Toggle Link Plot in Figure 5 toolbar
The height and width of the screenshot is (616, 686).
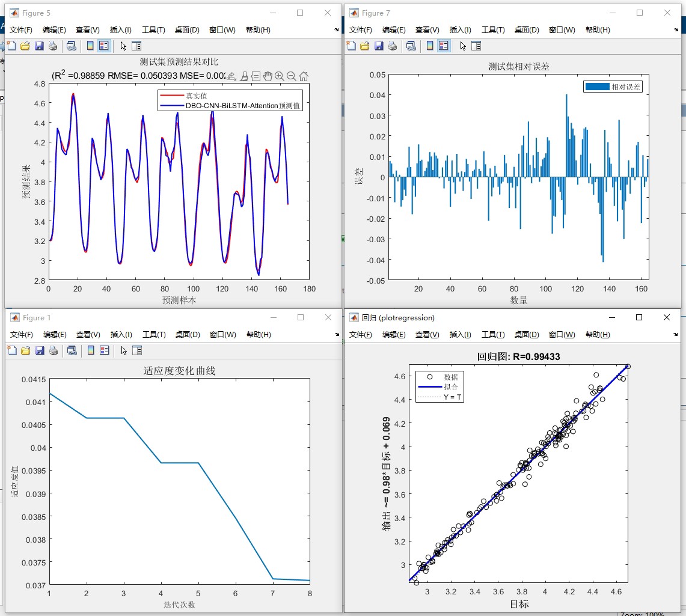pos(72,46)
